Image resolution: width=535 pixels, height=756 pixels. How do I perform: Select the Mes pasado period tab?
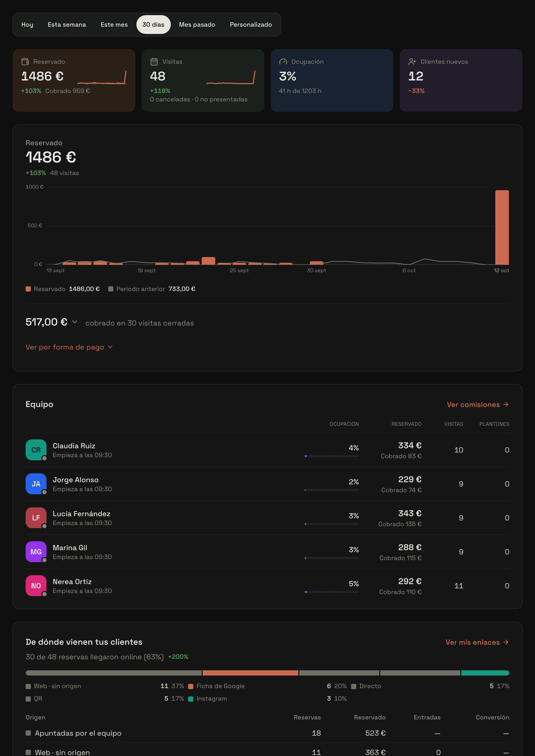click(x=197, y=24)
